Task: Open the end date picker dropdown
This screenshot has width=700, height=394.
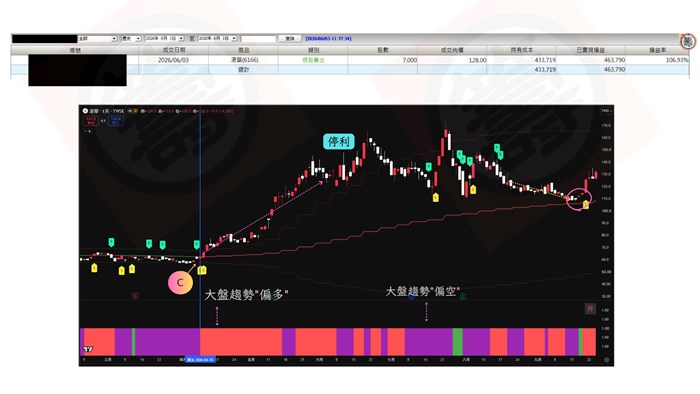Action: tap(234, 39)
